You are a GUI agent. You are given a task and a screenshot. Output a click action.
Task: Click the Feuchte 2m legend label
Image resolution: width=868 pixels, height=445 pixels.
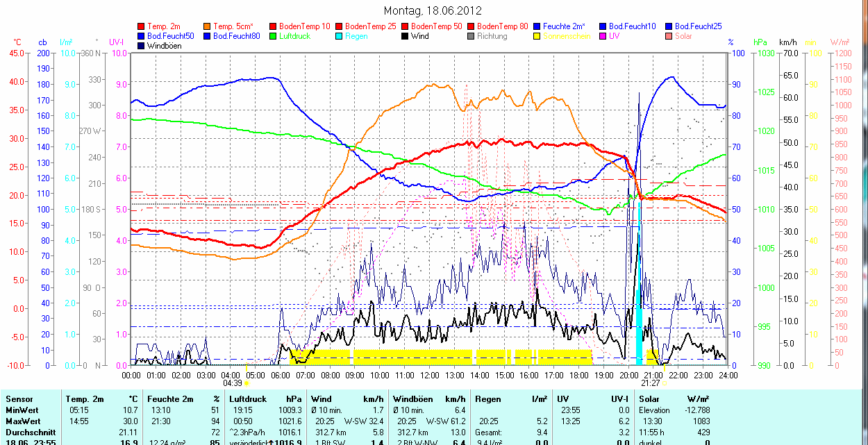pos(565,26)
